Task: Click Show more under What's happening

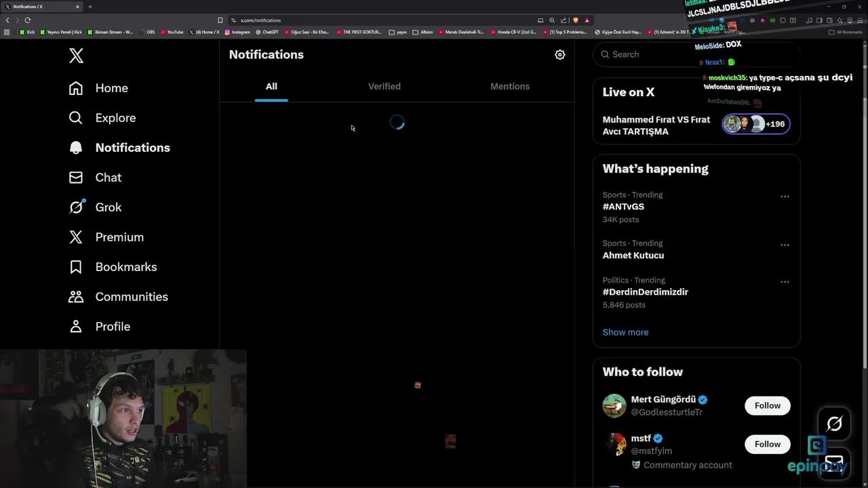Action: [625, 332]
